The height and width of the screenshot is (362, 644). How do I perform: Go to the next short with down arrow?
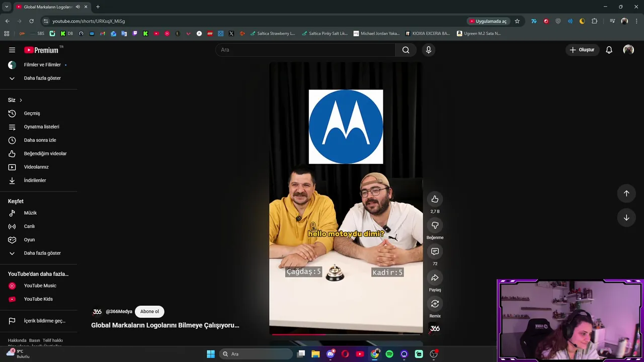[626, 218]
